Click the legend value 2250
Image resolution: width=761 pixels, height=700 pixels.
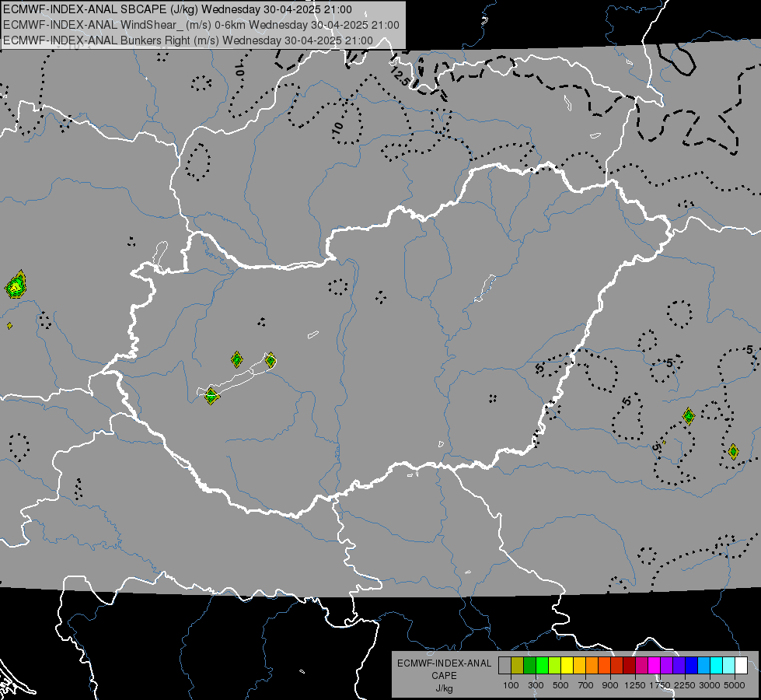click(x=685, y=685)
